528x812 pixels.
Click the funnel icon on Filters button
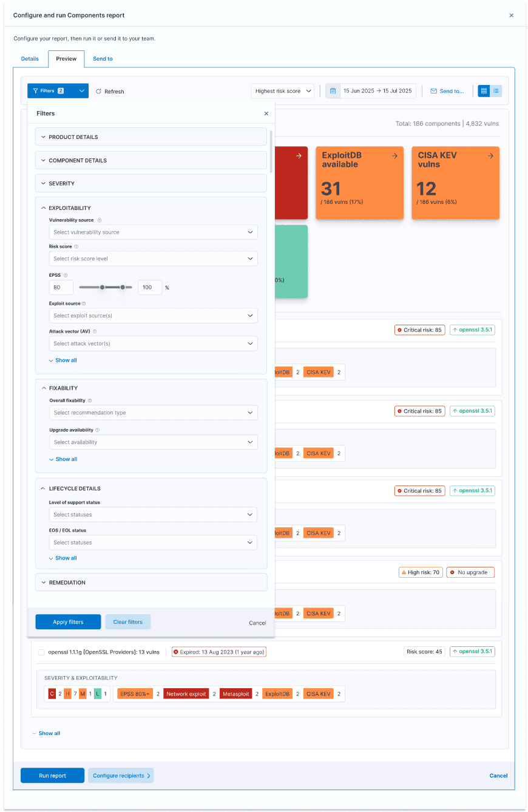[x=36, y=91]
